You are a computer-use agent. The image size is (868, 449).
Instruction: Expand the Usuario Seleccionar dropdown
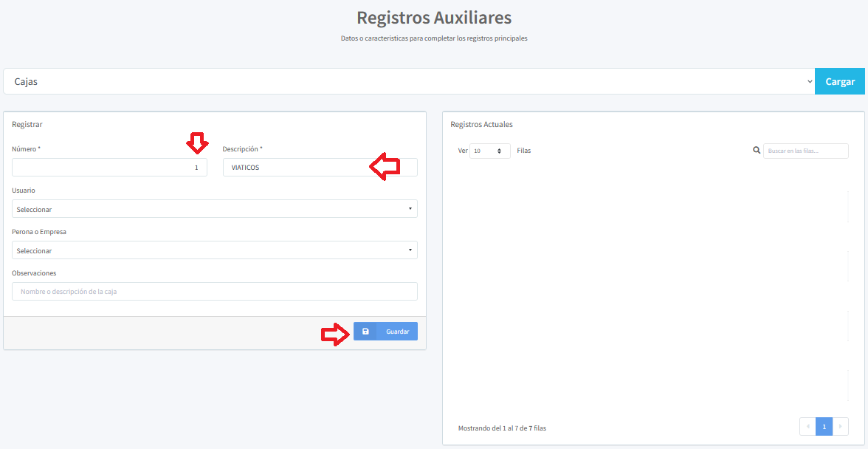pyautogui.click(x=214, y=209)
